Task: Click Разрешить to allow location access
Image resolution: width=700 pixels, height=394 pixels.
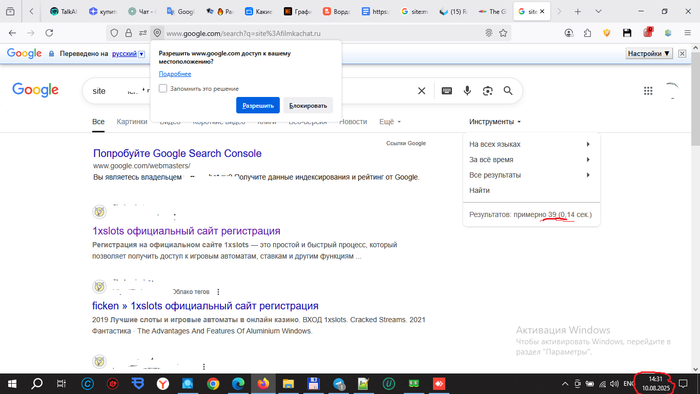Action: click(x=258, y=106)
